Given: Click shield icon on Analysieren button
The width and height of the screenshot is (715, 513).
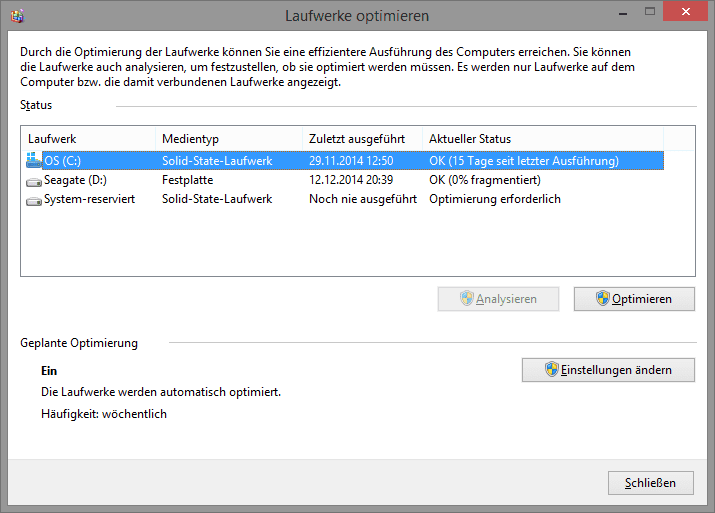Looking at the screenshot, I should pos(466,299).
